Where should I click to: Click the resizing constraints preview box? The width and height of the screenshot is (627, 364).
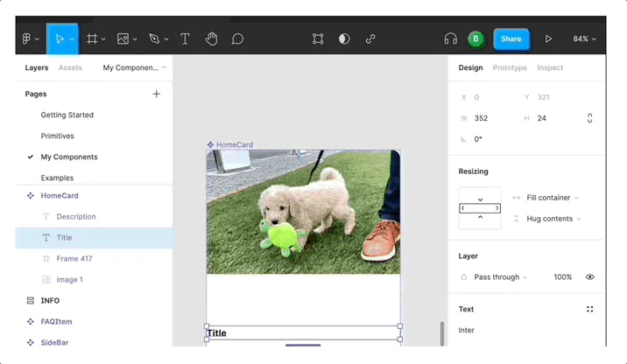pos(480,208)
